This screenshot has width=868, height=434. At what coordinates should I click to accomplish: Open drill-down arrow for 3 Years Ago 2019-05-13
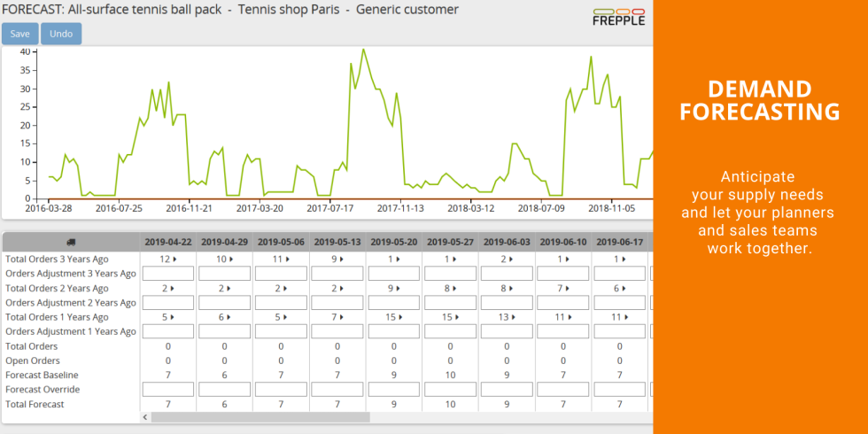point(343,260)
